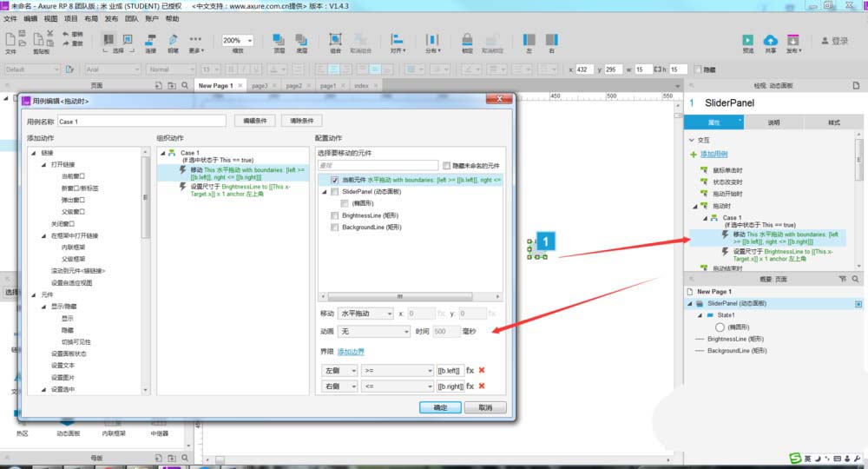The width and height of the screenshot is (868, 469).
Task: Open the 移动 type dropdown showing 水平拖动
Action: click(366, 314)
